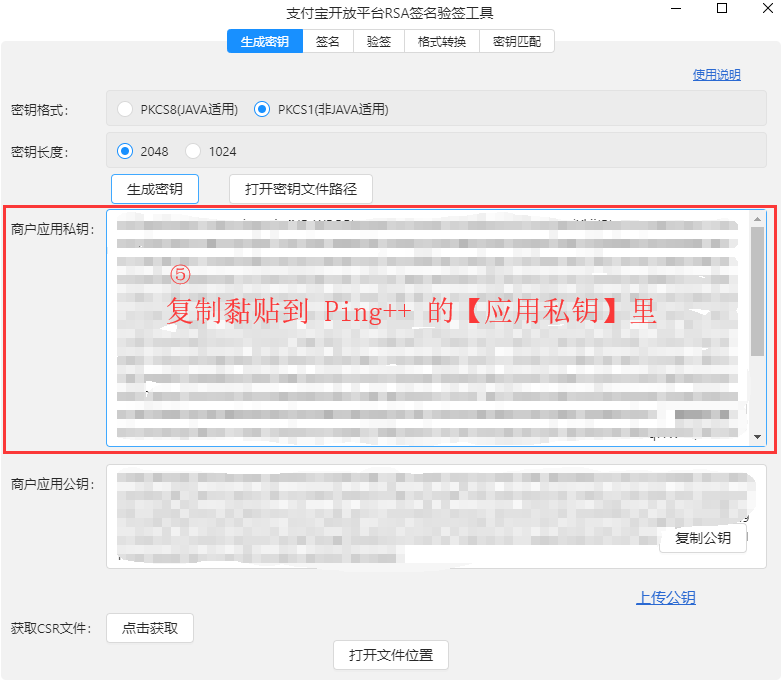
Task: Open the 密钥匹配 tab
Action: click(517, 41)
